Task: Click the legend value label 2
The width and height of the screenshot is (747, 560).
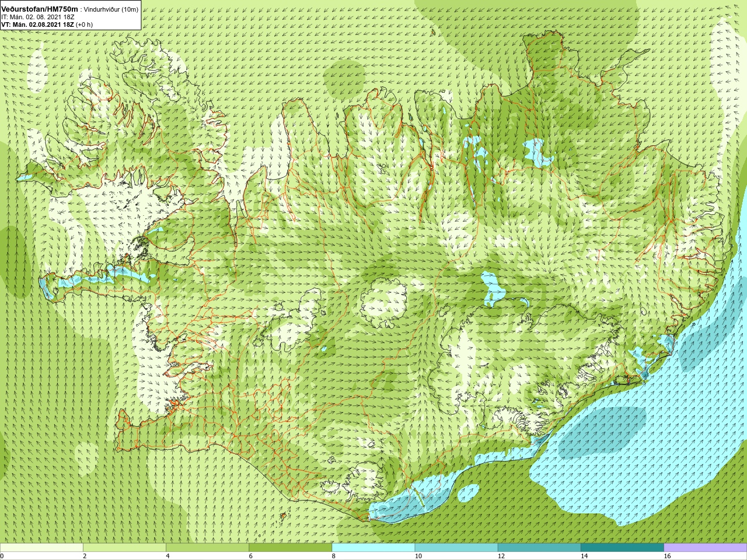Action: (85, 556)
